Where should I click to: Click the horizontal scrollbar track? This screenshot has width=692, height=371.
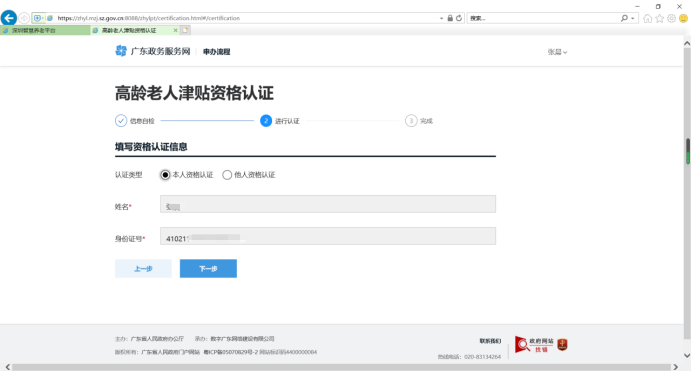(x=342, y=367)
